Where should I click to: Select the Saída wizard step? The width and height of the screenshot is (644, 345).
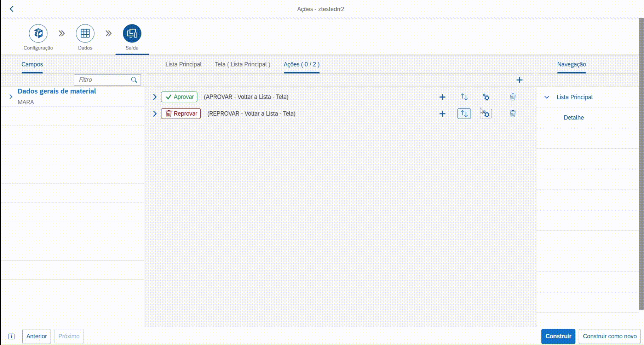(132, 34)
